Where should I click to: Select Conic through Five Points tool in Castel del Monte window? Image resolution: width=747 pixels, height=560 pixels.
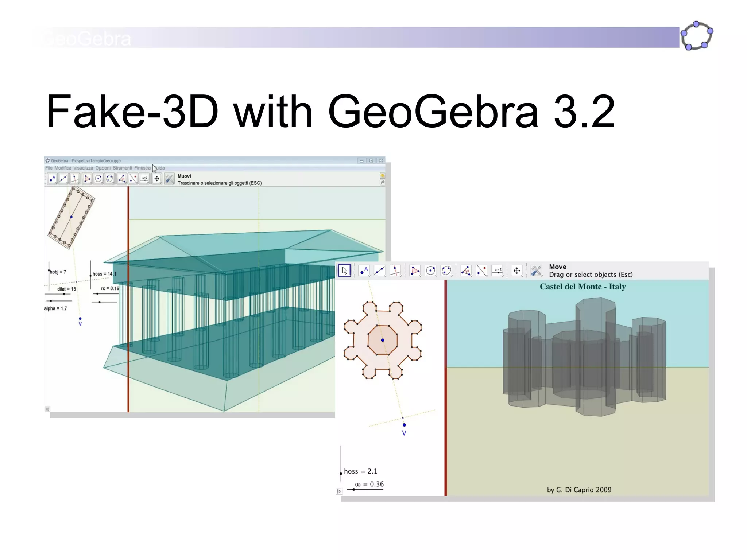tap(446, 271)
